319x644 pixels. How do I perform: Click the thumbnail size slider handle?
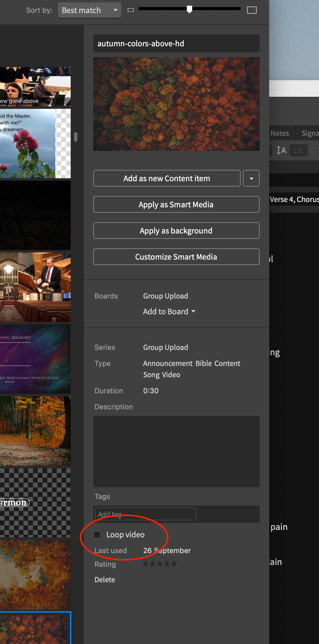[x=189, y=10]
